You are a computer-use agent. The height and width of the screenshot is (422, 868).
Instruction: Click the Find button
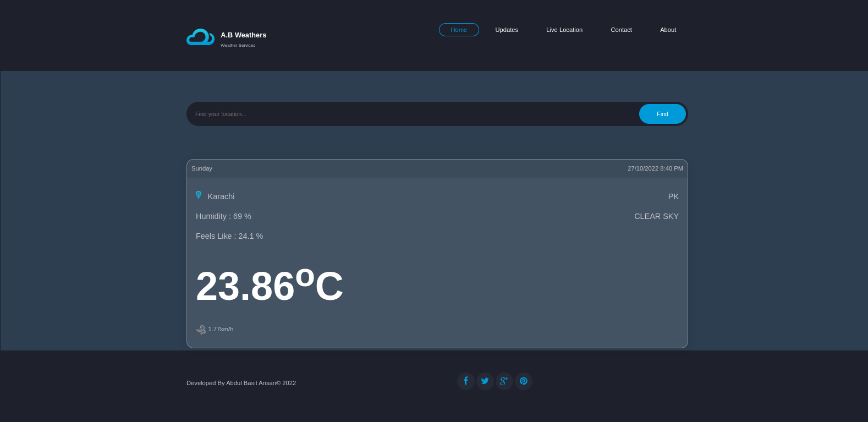pyautogui.click(x=662, y=114)
